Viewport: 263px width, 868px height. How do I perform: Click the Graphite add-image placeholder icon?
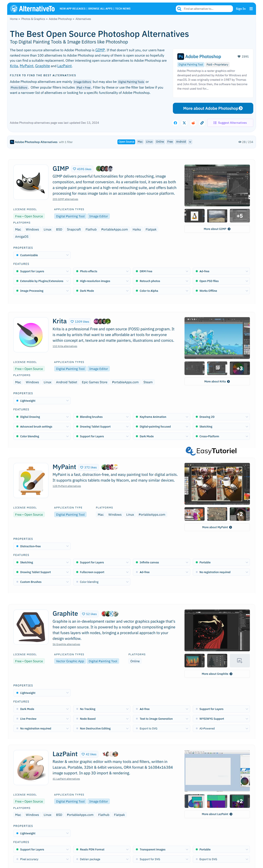(x=239, y=660)
